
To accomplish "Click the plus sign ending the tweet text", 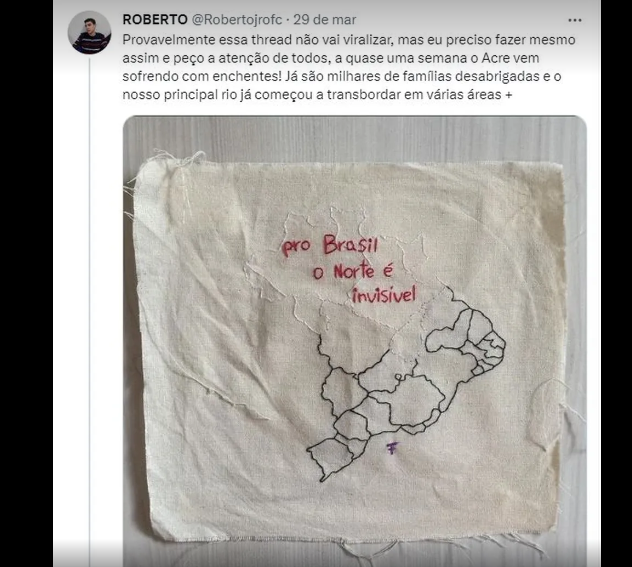I will coord(508,95).
